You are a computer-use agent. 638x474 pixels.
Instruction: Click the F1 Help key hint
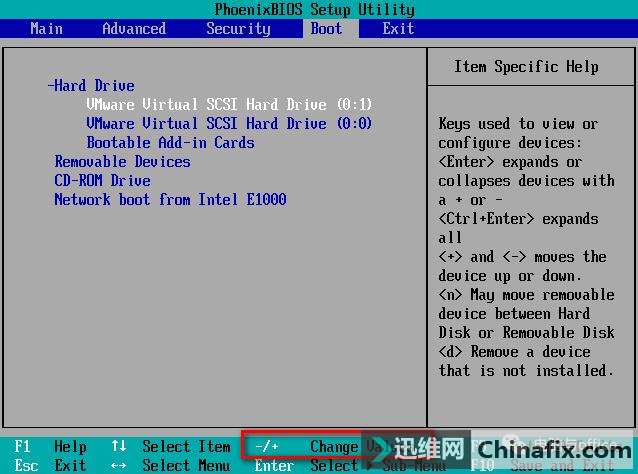(x=50, y=446)
